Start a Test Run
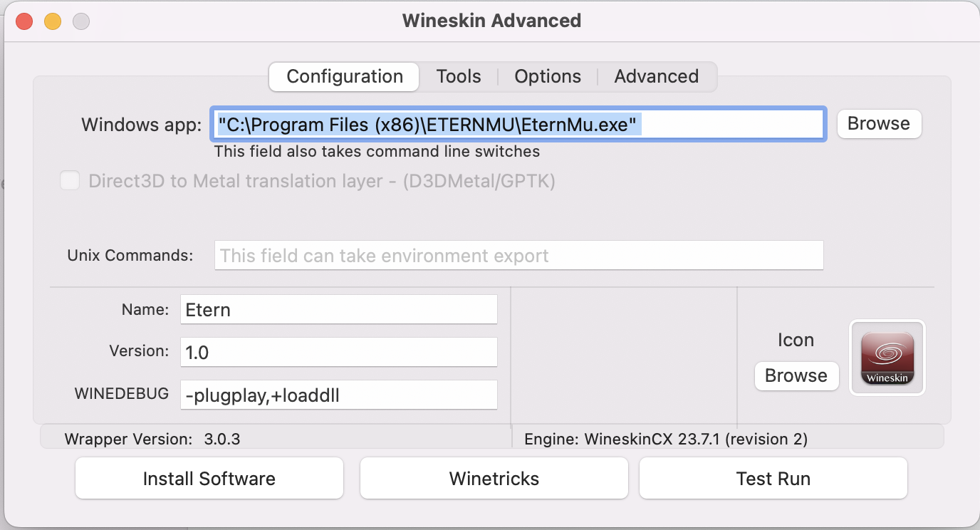 click(773, 479)
